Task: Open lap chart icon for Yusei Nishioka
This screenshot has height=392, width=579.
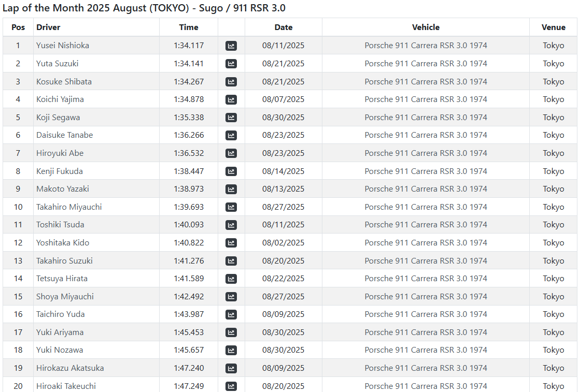Action: coord(231,46)
